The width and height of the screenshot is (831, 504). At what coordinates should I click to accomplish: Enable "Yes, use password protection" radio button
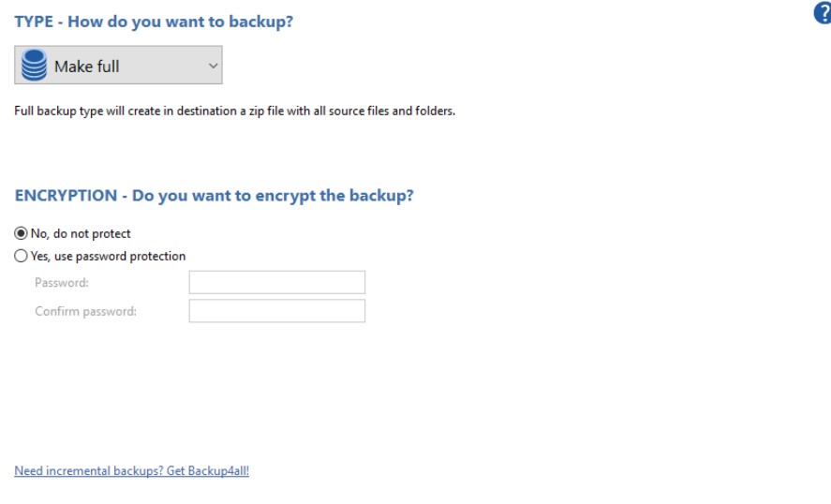[x=21, y=256]
